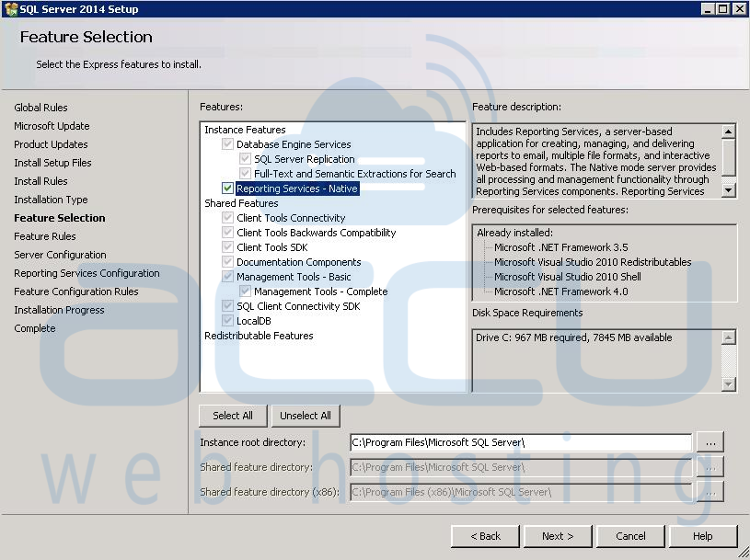Toggle the LocalDB checkbox
Screen dimensions: 750x560
[227, 321]
